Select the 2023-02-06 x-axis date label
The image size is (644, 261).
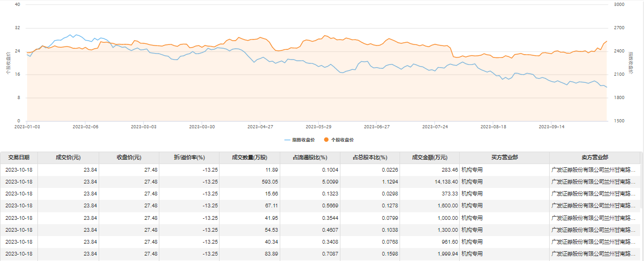(x=86, y=127)
